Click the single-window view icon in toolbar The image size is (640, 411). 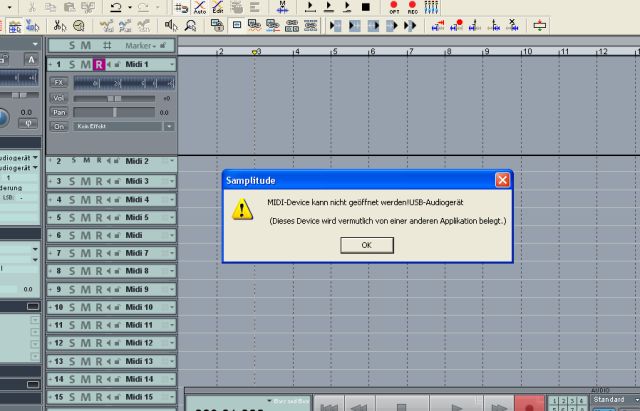pos(237,25)
